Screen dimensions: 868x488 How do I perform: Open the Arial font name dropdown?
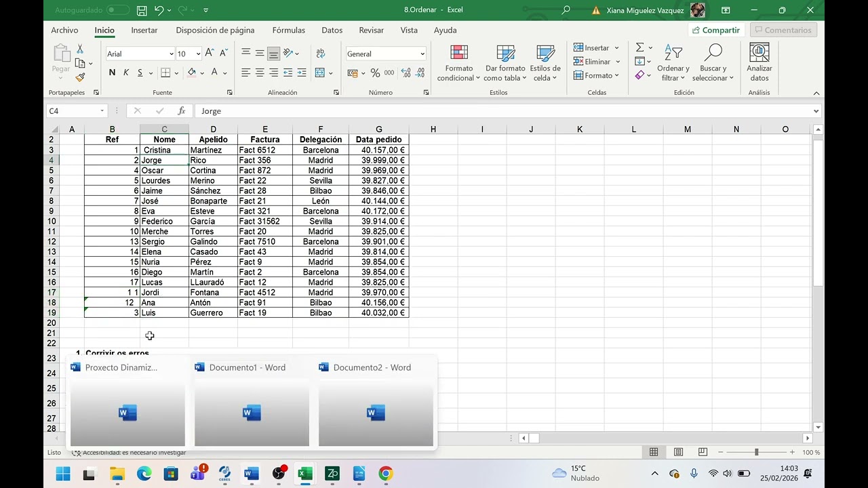(x=171, y=54)
